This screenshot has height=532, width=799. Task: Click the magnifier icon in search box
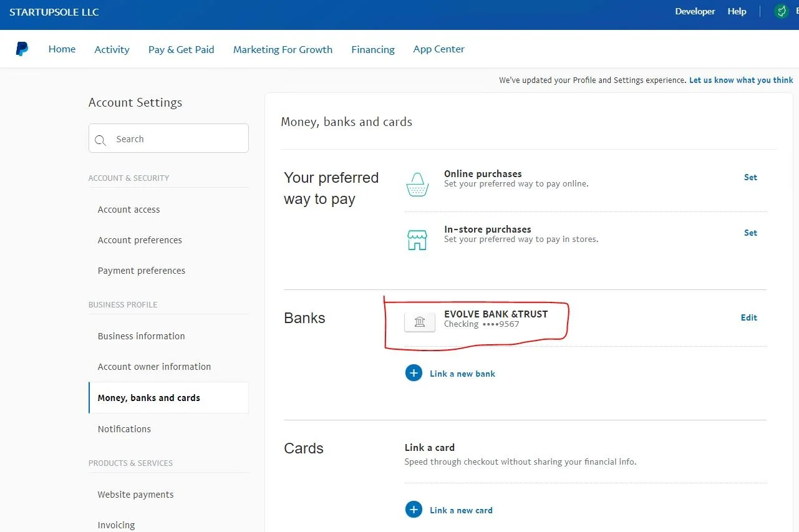pyautogui.click(x=100, y=140)
